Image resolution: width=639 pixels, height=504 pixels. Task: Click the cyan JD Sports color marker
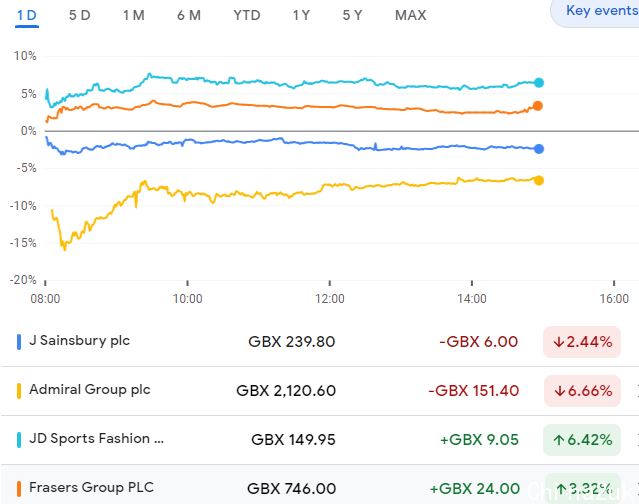19,440
